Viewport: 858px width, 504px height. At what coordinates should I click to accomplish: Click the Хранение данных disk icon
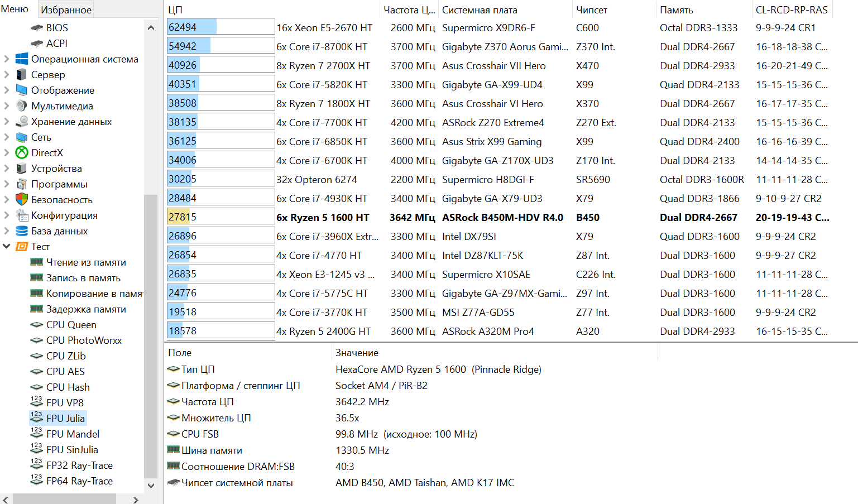22,122
